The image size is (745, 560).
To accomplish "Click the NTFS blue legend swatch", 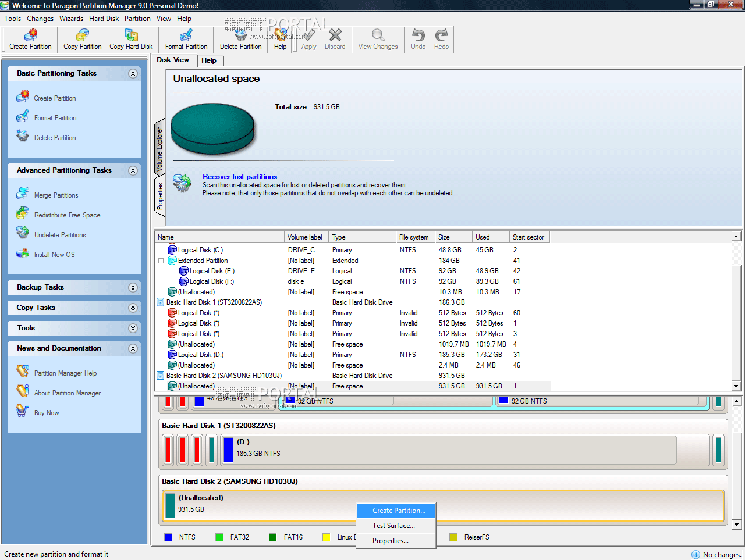I will (x=168, y=537).
